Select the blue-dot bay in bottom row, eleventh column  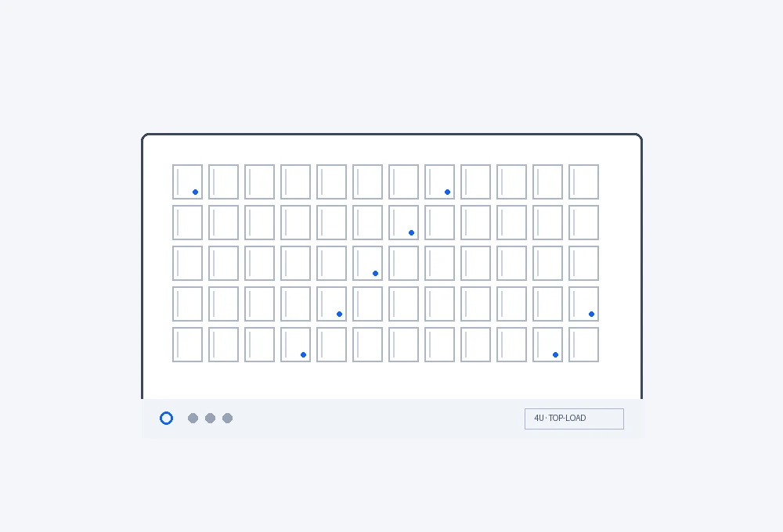[x=548, y=344]
